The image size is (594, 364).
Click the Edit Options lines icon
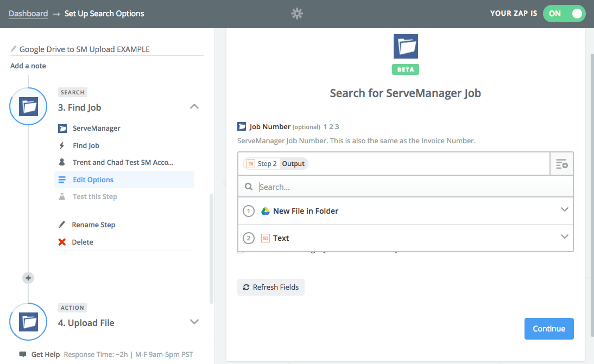[62, 180]
